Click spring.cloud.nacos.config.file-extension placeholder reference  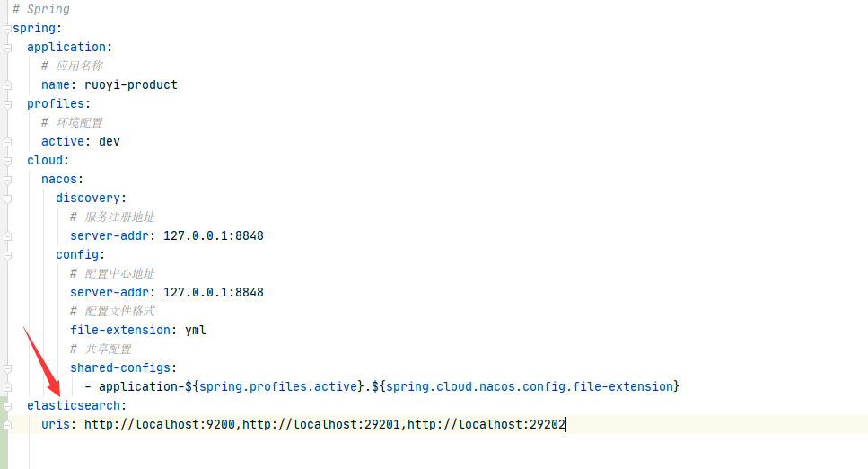pyautogui.click(x=530, y=386)
